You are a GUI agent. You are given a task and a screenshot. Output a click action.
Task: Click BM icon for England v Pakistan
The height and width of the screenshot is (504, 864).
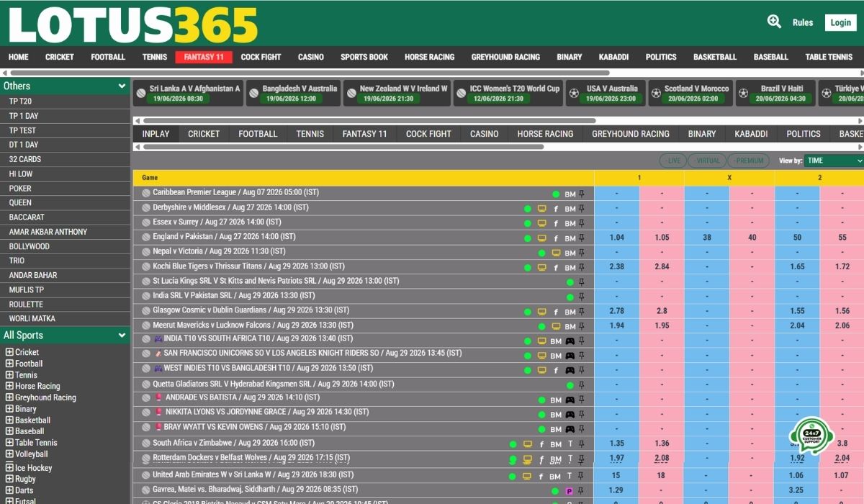pyautogui.click(x=570, y=238)
